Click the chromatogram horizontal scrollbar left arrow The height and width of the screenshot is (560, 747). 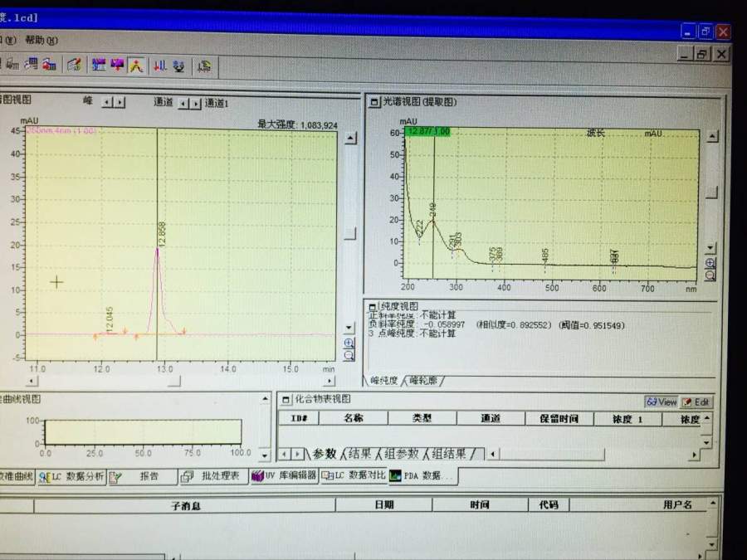32,381
